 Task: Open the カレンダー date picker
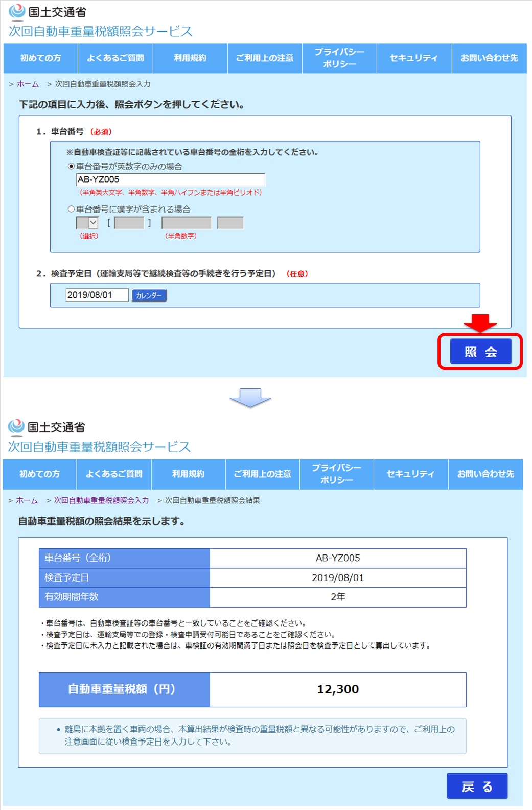pos(149,295)
